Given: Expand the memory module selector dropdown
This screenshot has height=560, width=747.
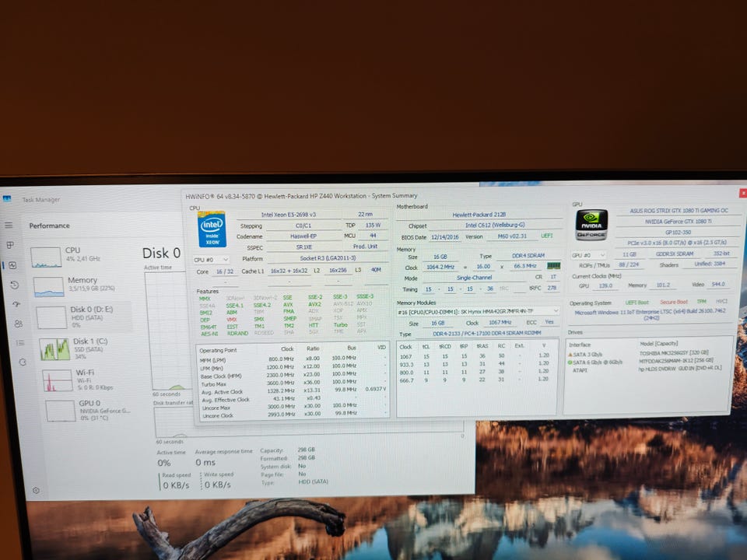Looking at the screenshot, I should (477, 311).
